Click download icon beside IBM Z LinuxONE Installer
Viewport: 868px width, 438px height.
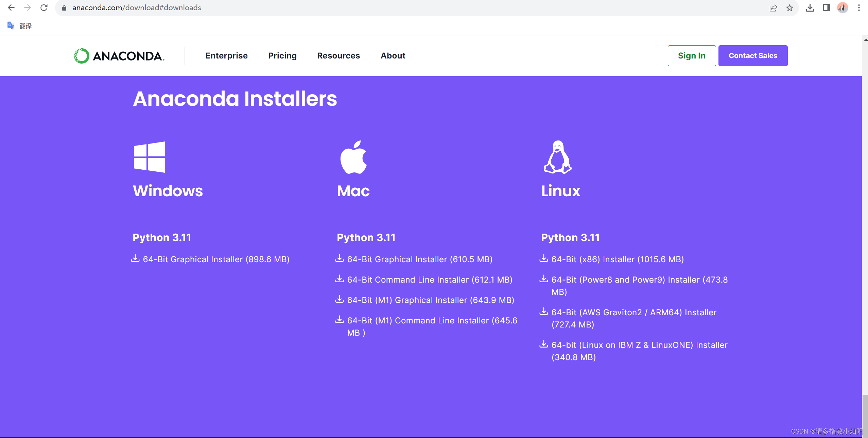(544, 344)
